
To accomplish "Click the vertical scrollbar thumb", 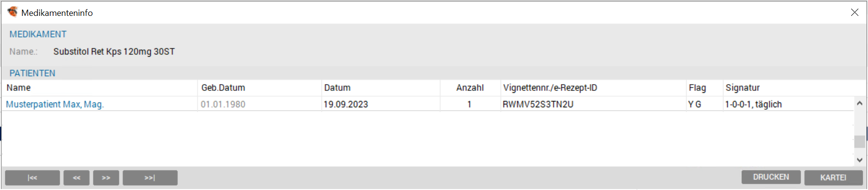I will (859, 142).
